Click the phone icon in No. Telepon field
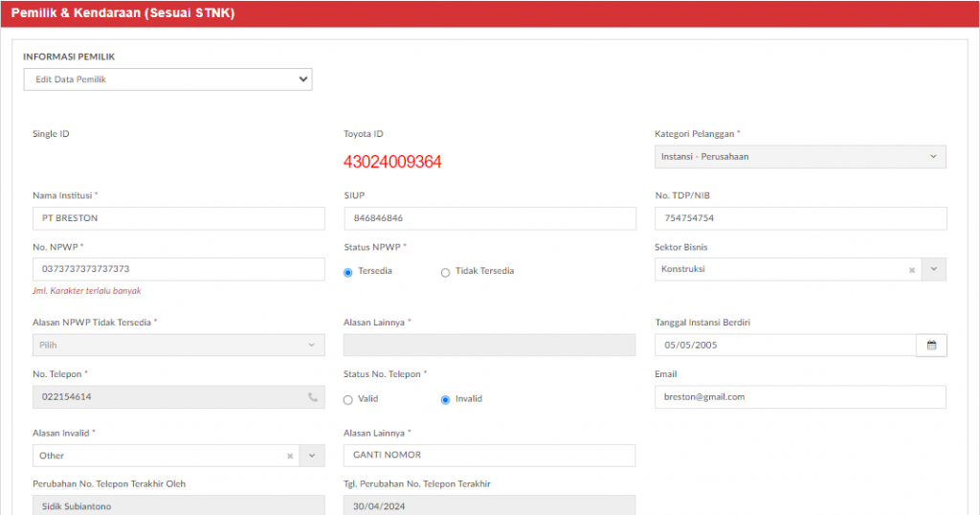Image resolution: width=980 pixels, height=515 pixels. point(313,397)
